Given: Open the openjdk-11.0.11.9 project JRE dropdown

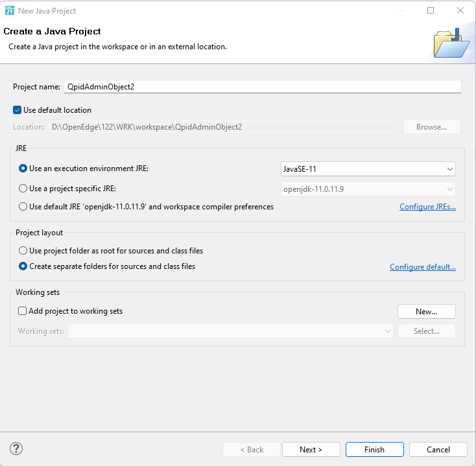Looking at the screenshot, I should 368,189.
